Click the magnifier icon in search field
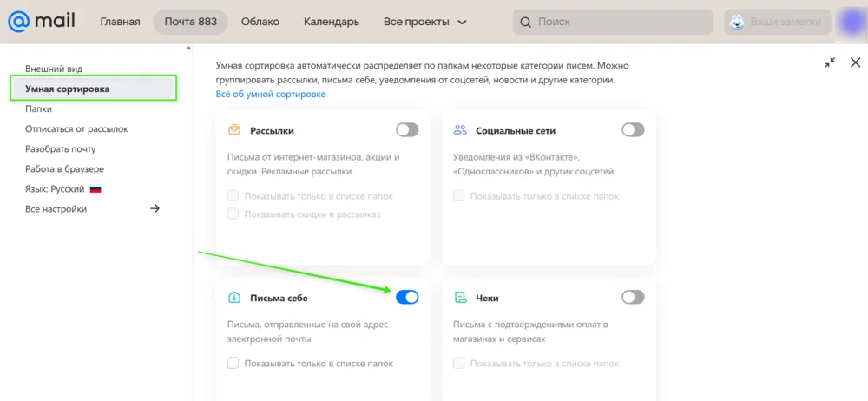This screenshot has width=868, height=401. pos(525,23)
